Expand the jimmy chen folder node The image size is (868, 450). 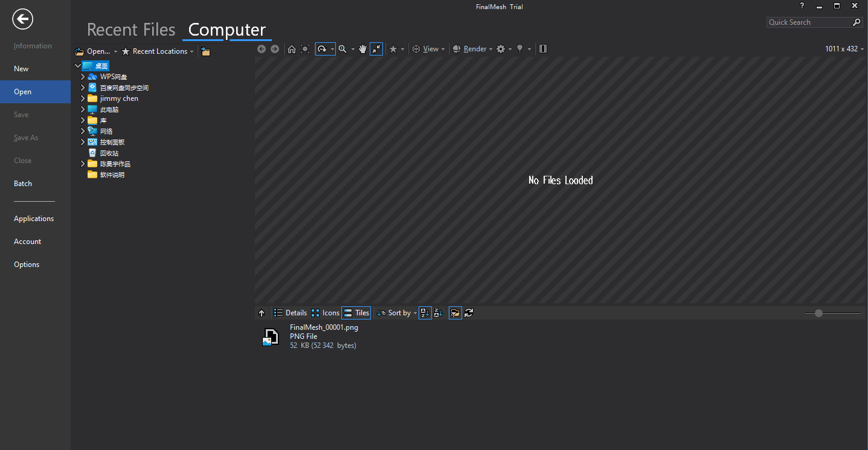point(83,98)
